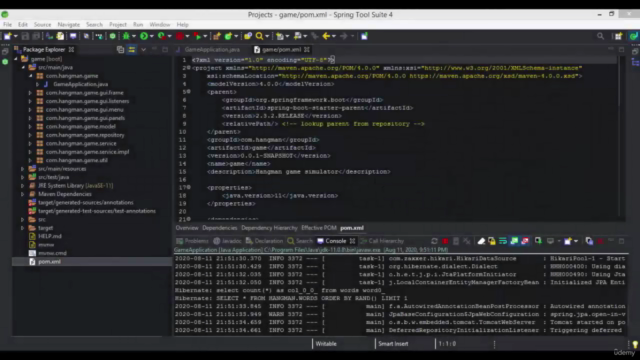Select HELP.md file in Package Explorer
The height and width of the screenshot is (360, 640).
click(50, 236)
